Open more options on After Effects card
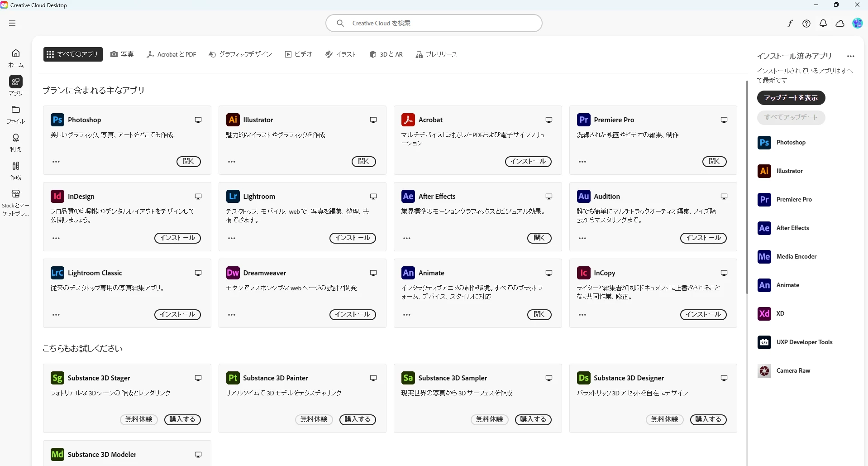The image size is (868, 466). click(407, 238)
